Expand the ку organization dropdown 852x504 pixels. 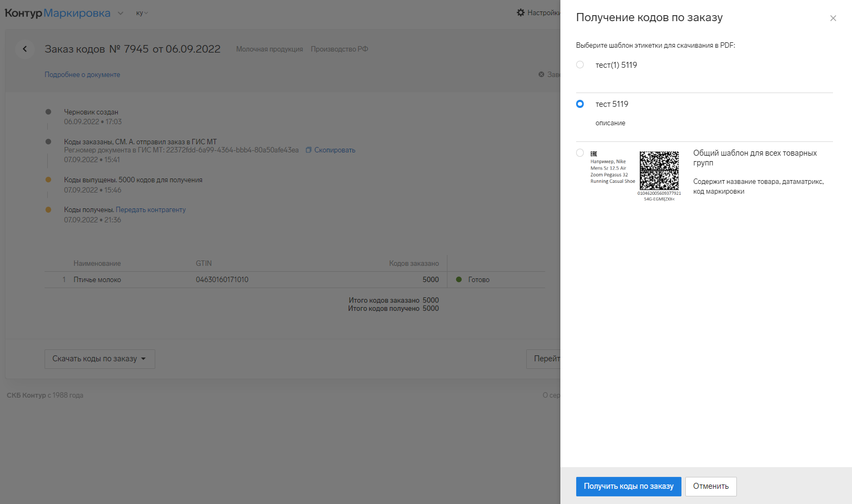142,13
